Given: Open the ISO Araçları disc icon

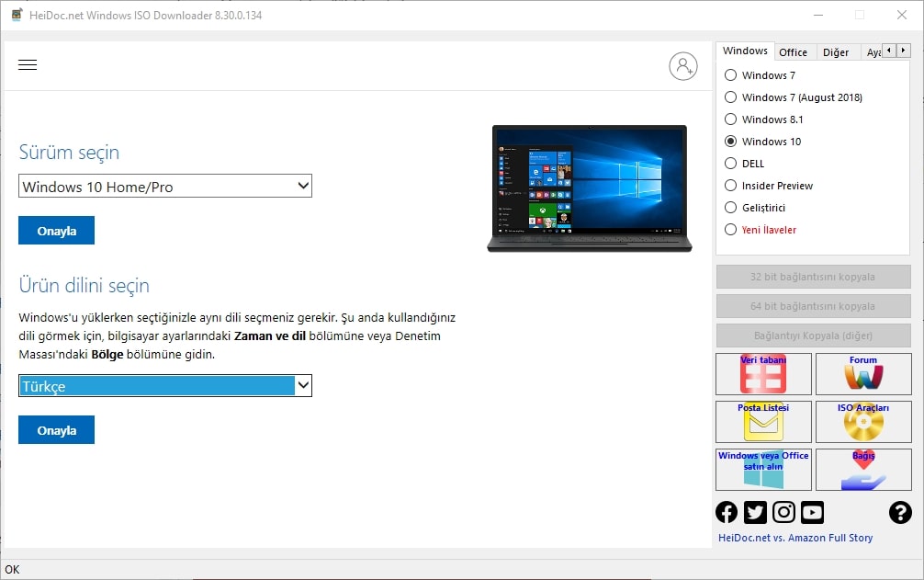Looking at the screenshot, I should pyautogui.click(x=863, y=422).
